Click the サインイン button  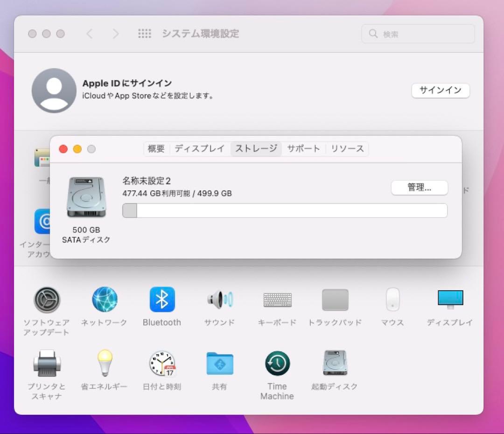pos(440,91)
